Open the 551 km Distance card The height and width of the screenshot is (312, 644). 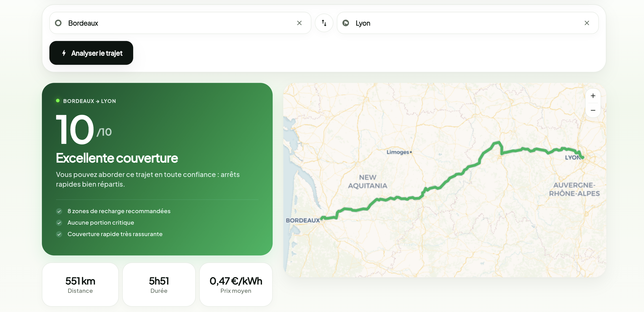click(x=80, y=284)
